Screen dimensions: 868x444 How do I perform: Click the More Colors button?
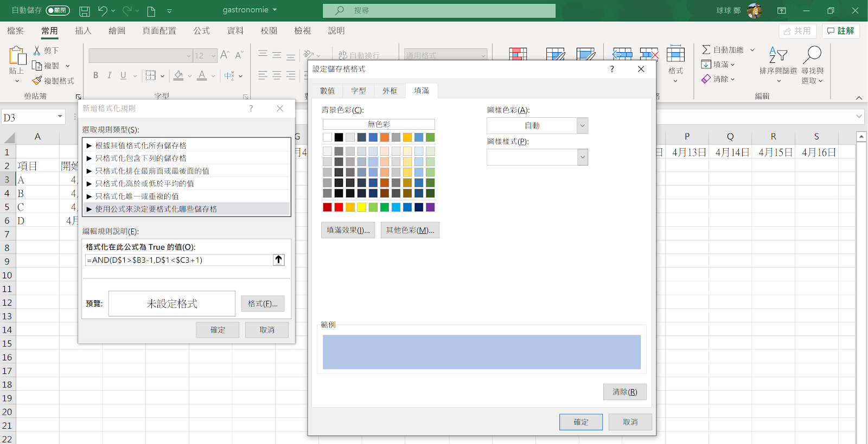tap(410, 230)
